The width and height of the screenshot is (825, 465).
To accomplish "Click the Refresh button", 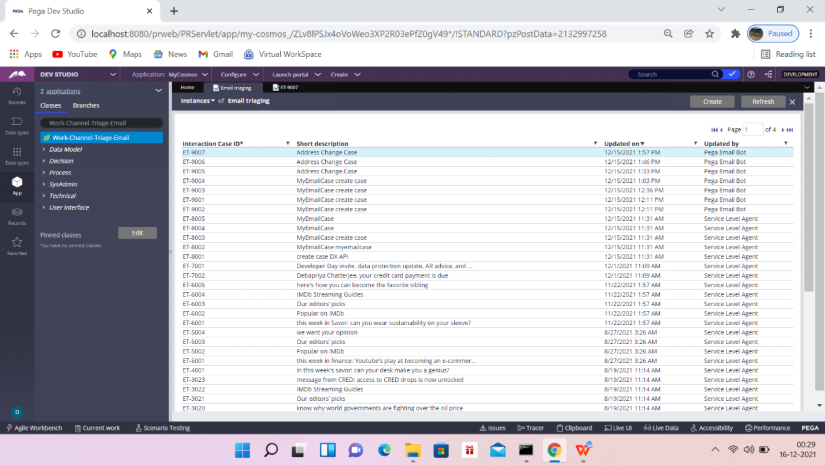I will [x=763, y=102].
